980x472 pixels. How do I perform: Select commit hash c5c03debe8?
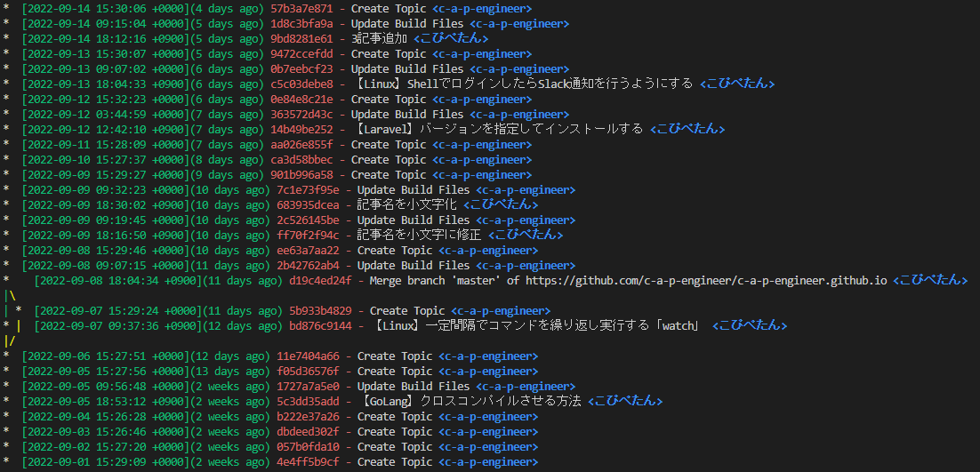pos(301,84)
